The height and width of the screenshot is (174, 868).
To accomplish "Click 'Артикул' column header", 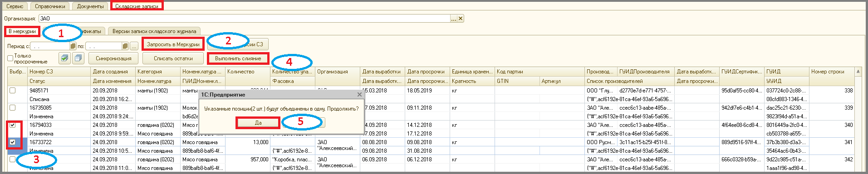I will 563,81.
